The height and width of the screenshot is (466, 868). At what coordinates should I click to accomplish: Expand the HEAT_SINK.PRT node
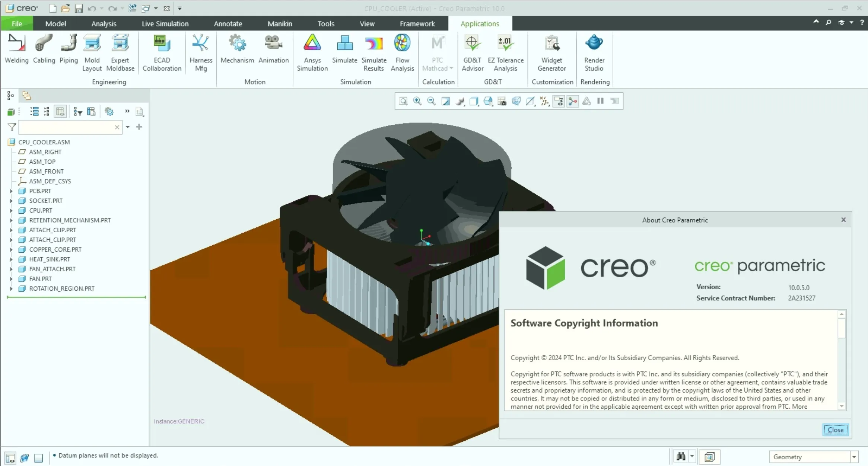pyautogui.click(x=11, y=259)
